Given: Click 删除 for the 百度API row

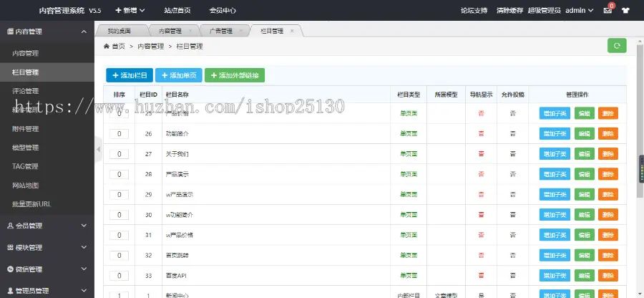Looking at the screenshot, I should pyautogui.click(x=608, y=275).
